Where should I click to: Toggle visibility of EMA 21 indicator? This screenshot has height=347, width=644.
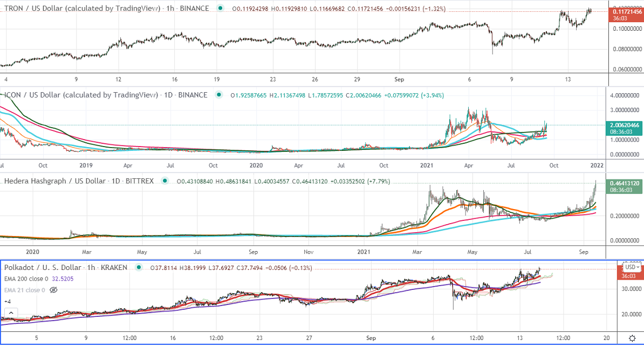[x=53, y=290]
